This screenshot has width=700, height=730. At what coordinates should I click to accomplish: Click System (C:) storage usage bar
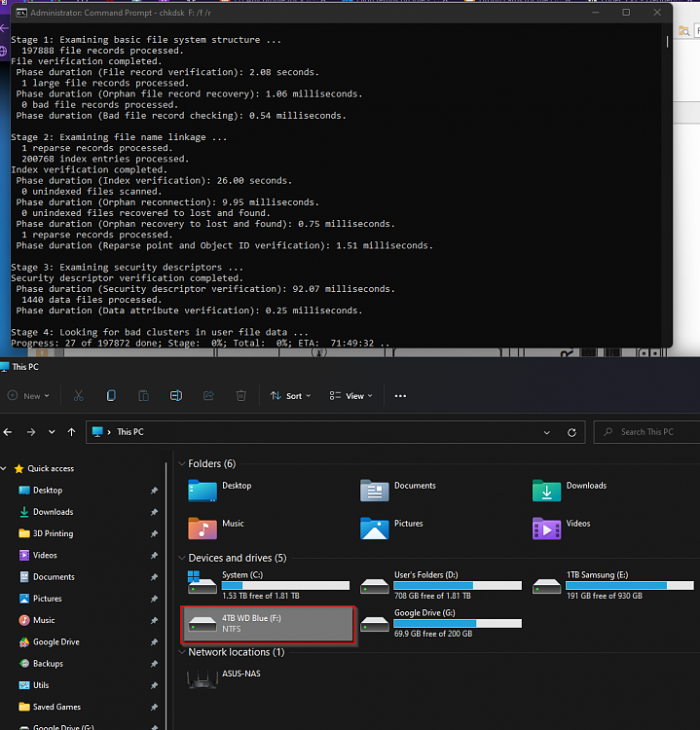285,585
